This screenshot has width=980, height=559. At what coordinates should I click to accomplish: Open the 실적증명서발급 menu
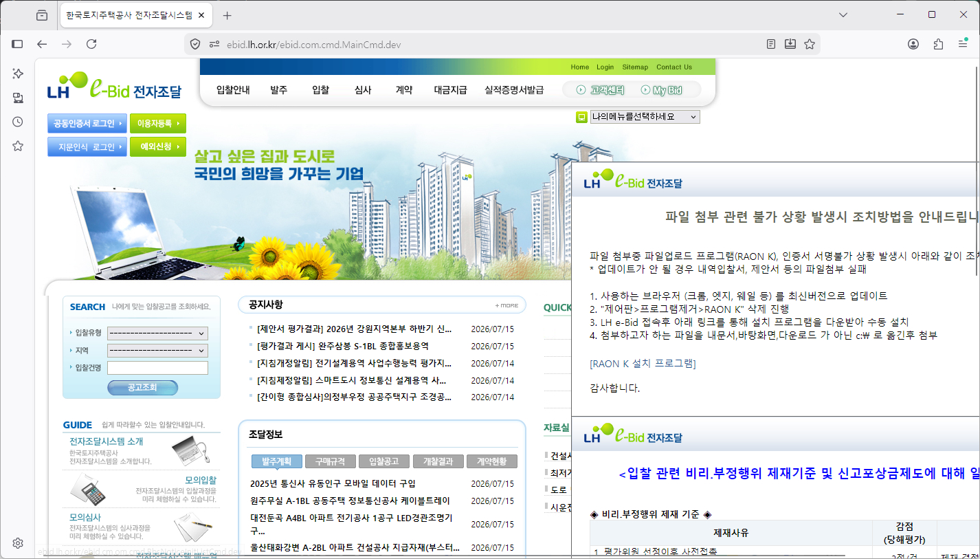tap(514, 90)
